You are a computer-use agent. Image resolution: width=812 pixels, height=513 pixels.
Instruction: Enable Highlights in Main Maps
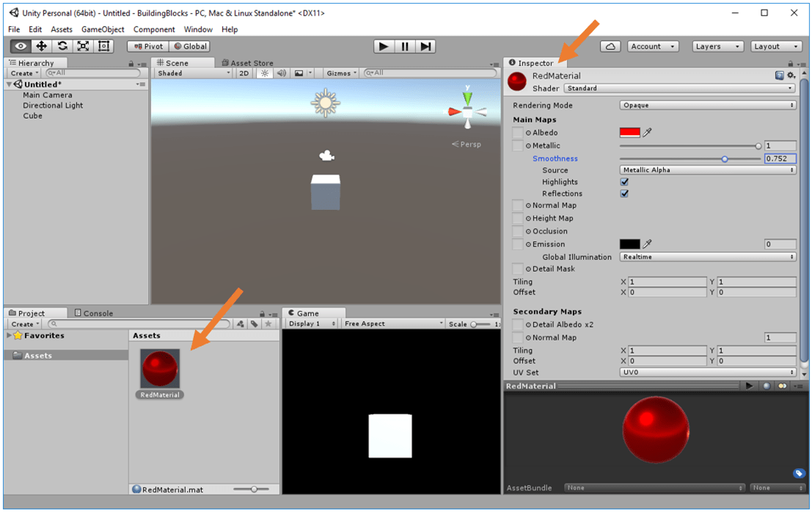point(624,181)
